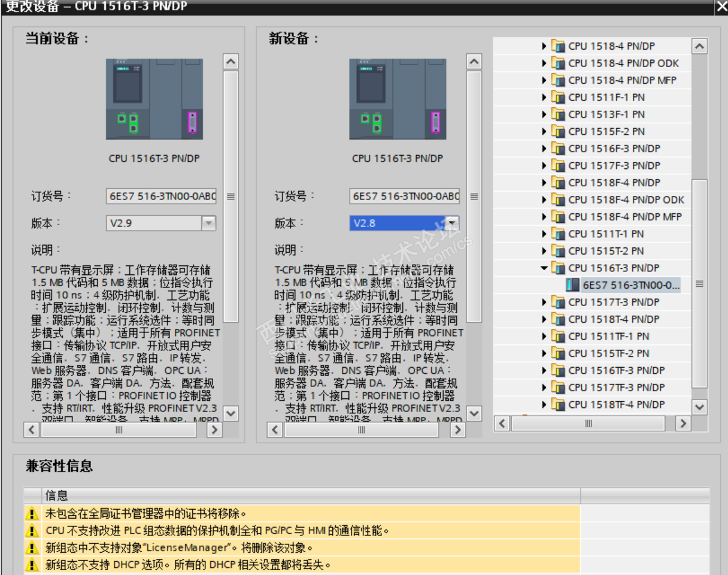
Task: Click the CPU 1518TF-4 PN/DP folder icon
Action: [558, 404]
